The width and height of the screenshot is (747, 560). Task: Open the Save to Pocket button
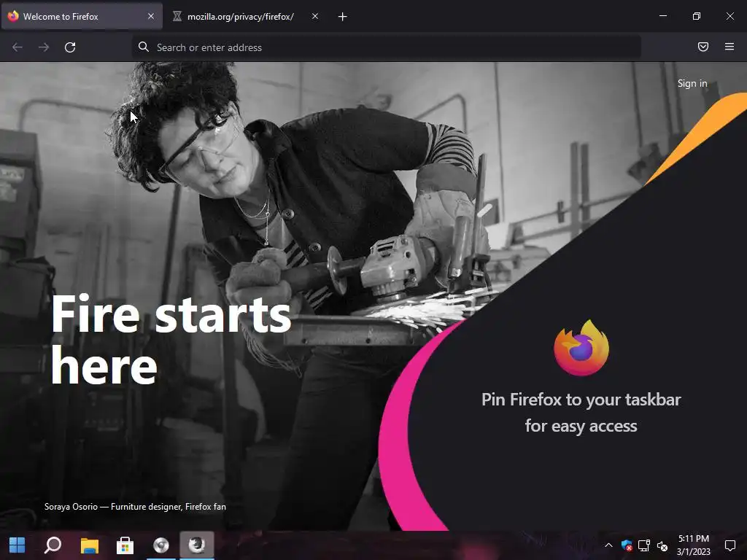coord(703,47)
